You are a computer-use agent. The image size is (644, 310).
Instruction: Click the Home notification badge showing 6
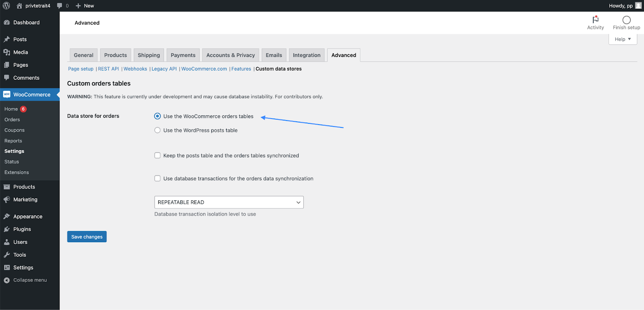(23, 109)
